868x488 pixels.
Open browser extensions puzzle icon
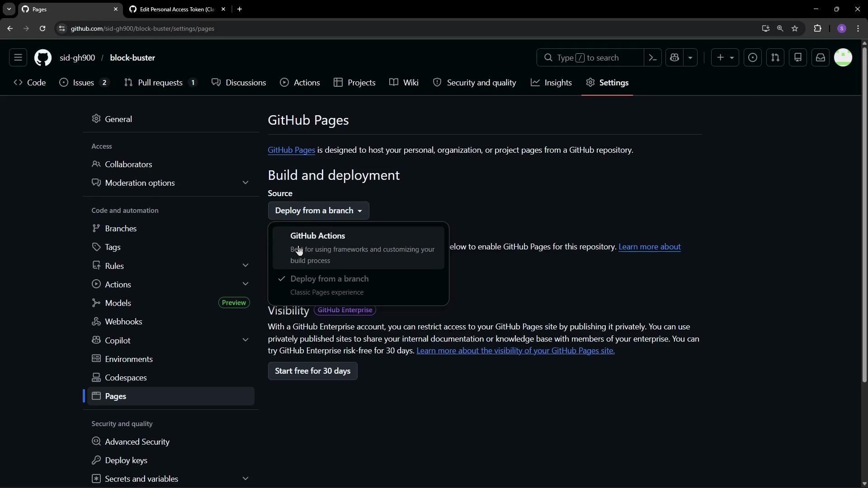818,28
